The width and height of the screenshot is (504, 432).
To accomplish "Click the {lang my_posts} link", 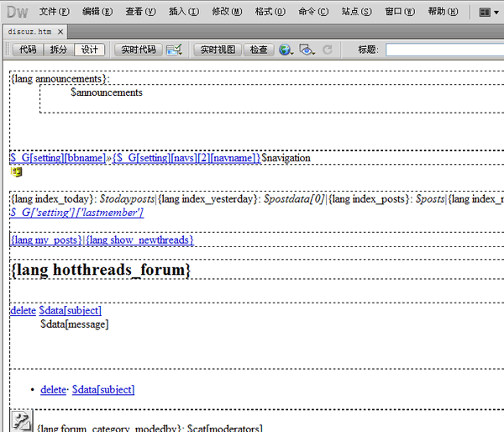I will [x=46, y=240].
